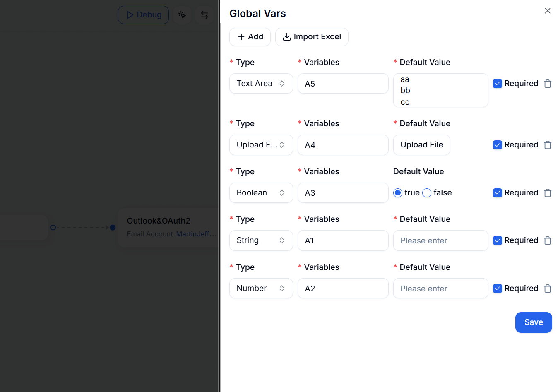Click the Upload File button
558x392 pixels.
[421, 145]
